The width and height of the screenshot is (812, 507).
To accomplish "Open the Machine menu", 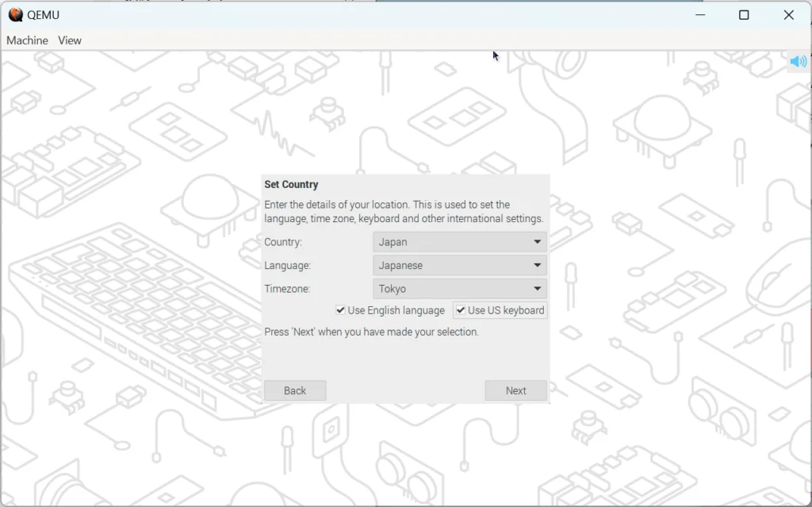I will pyautogui.click(x=27, y=40).
